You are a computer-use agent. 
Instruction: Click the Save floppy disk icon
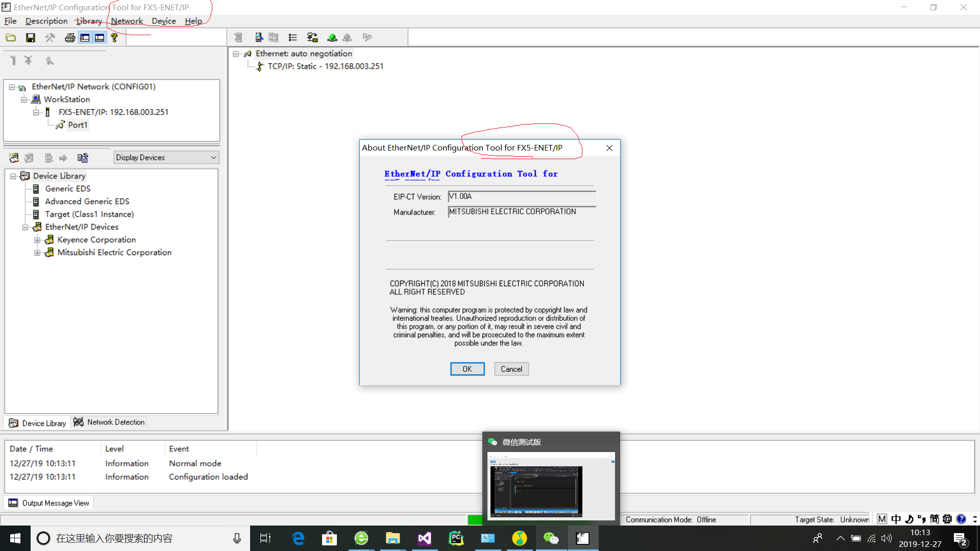31,37
